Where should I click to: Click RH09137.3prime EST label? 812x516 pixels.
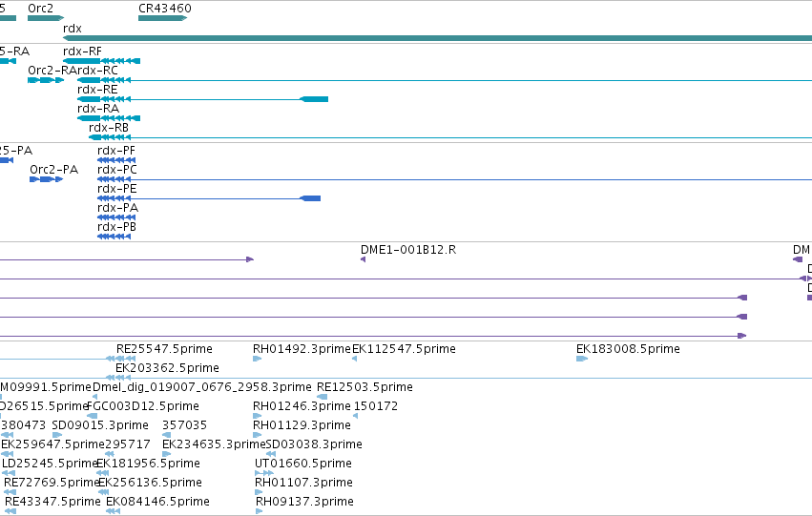[305, 503]
